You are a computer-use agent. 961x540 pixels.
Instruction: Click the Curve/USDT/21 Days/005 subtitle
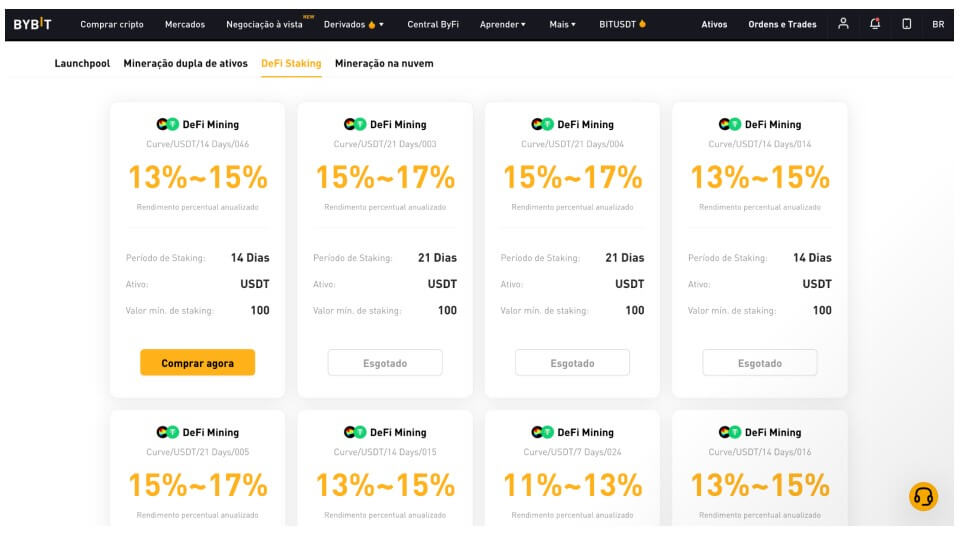pyautogui.click(x=197, y=452)
